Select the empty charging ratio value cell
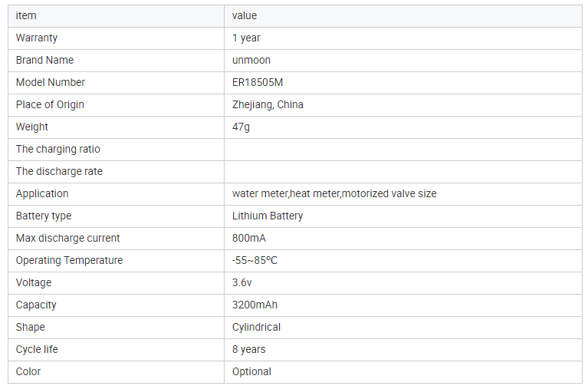588x389 pixels. (403, 150)
